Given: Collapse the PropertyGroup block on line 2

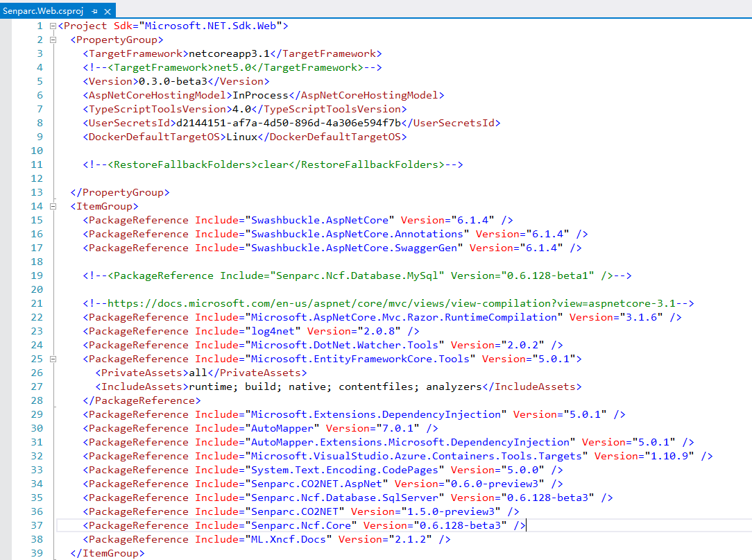Looking at the screenshot, I should (53, 40).
